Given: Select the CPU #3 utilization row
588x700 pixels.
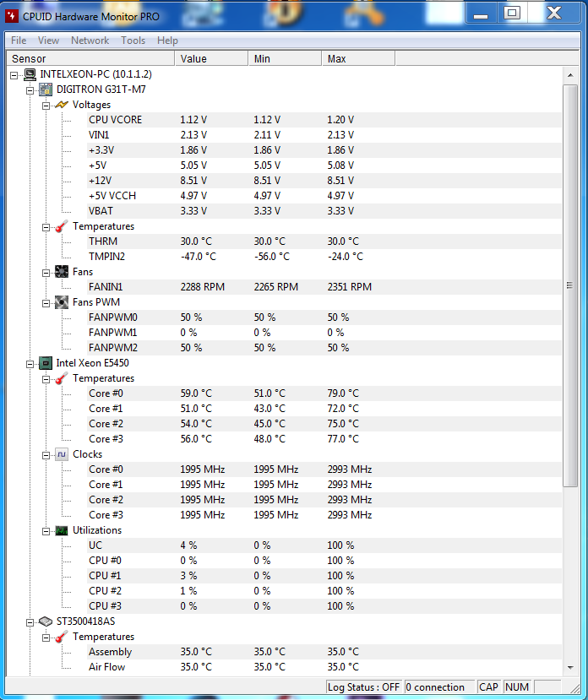Looking at the screenshot, I should coord(324,606).
